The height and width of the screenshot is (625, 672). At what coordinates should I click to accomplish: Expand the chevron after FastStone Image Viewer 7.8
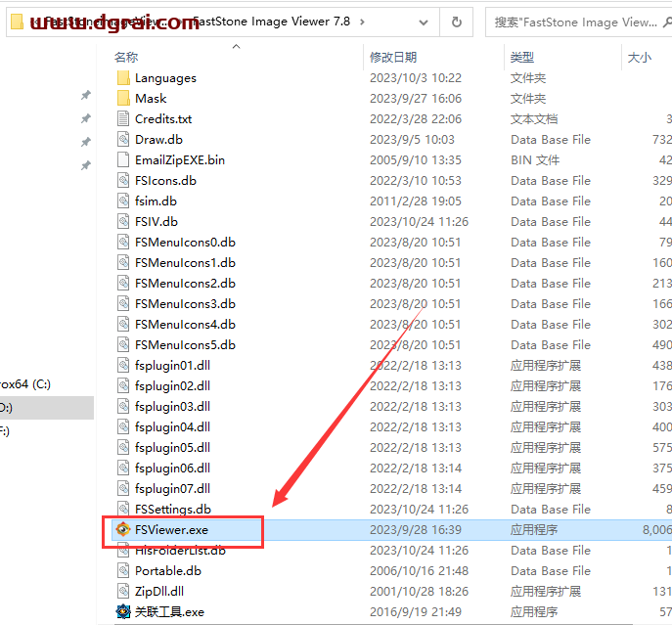click(362, 22)
